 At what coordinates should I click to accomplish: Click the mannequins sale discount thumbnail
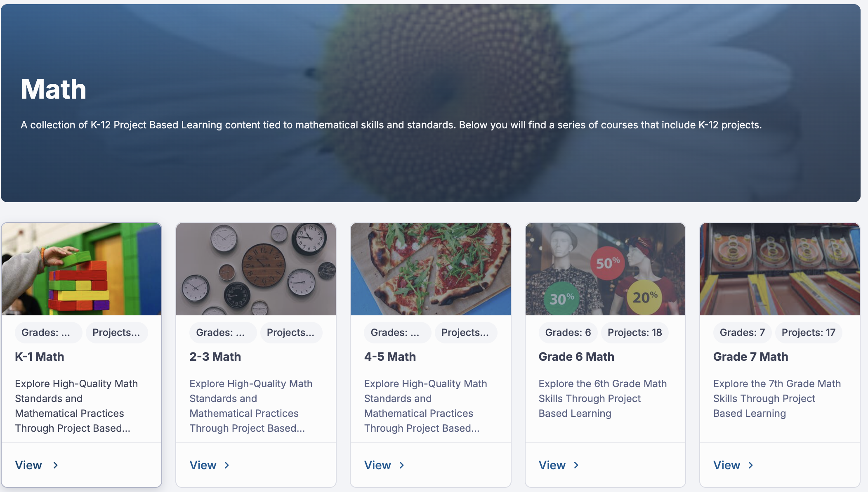coord(605,269)
